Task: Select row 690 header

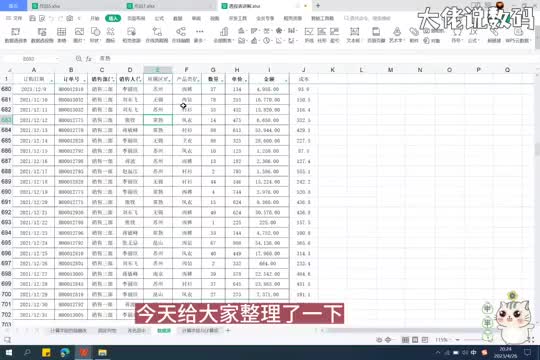Action: pyautogui.click(x=6, y=192)
